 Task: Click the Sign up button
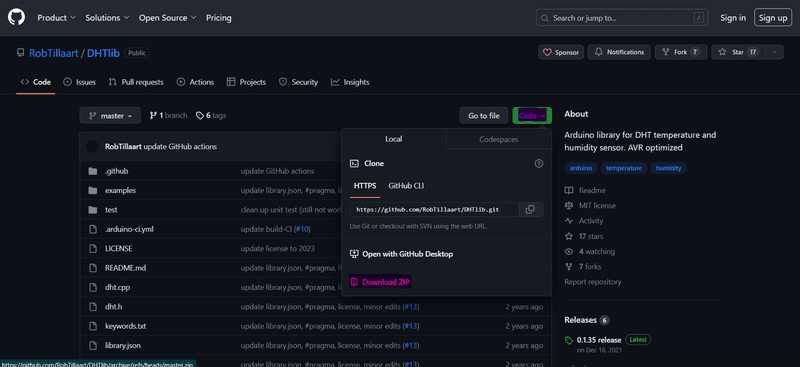click(x=773, y=18)
